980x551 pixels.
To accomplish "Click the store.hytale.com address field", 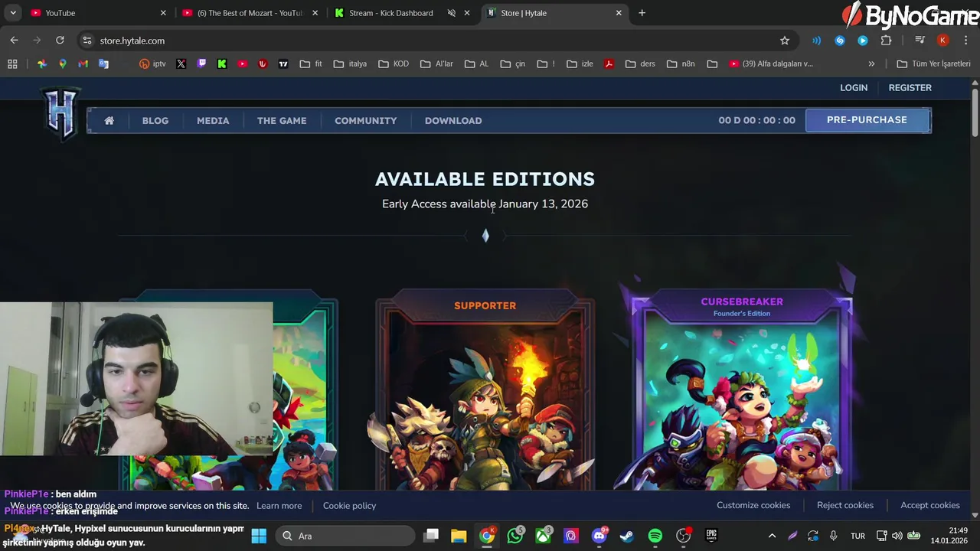I will tap(429, 41).
